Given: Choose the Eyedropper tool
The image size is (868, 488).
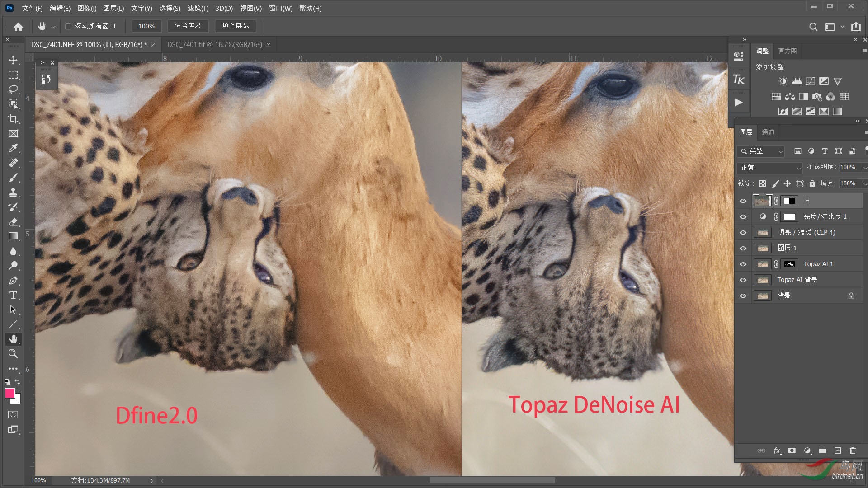Looking at the screenshot, I should pos(13,148).
